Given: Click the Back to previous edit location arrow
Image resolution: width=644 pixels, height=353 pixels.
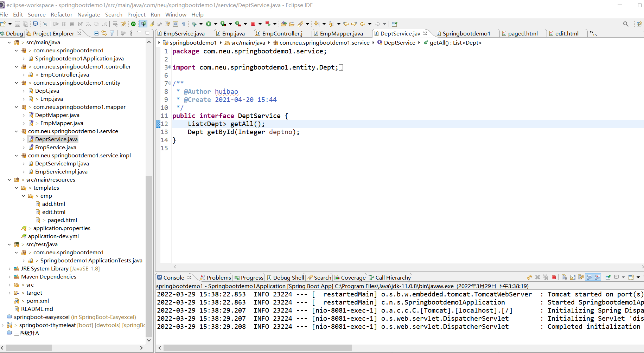Looking at the screenshot, I should 362,24.
